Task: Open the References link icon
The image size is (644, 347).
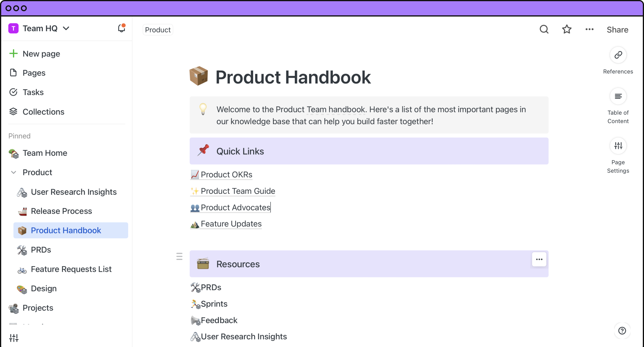Action: (x=618, y=55)
